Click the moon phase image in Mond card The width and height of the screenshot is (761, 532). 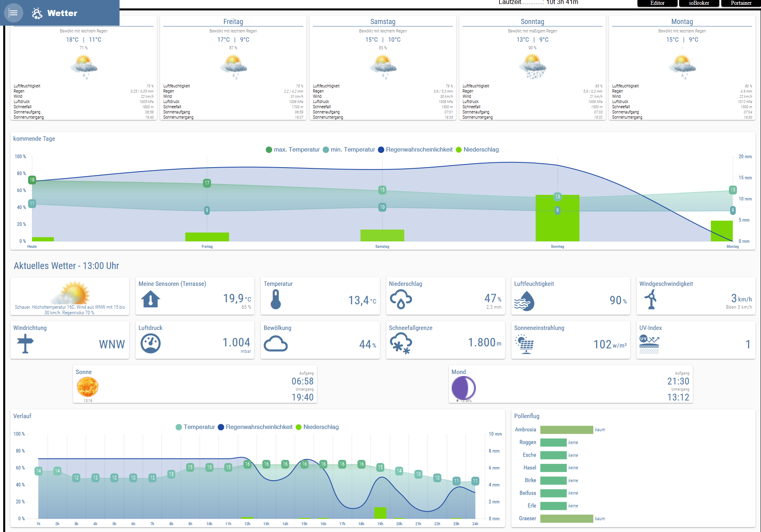463,388
